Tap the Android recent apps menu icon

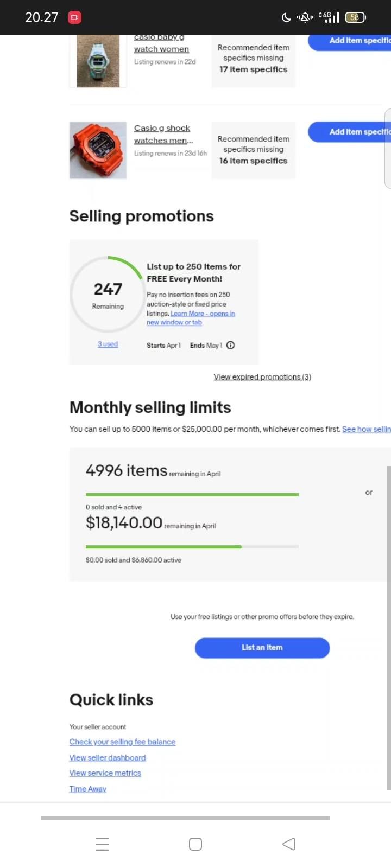point(102,844)
